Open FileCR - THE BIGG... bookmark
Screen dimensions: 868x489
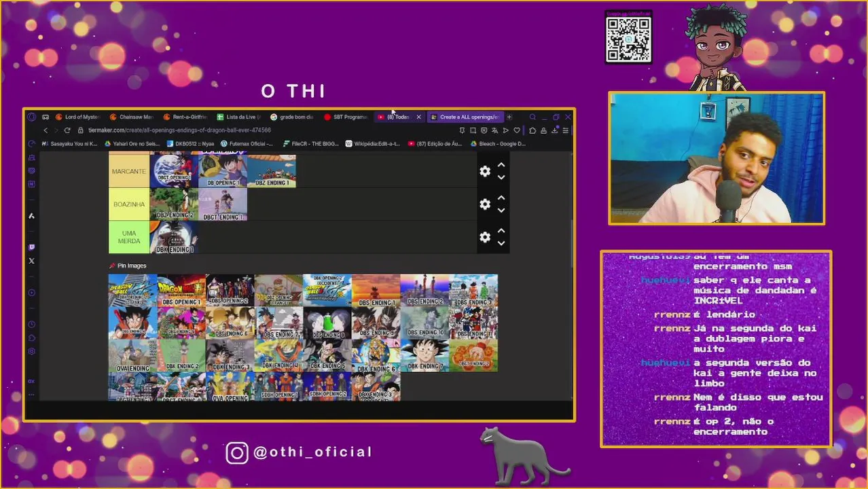[x=311, y=144]
